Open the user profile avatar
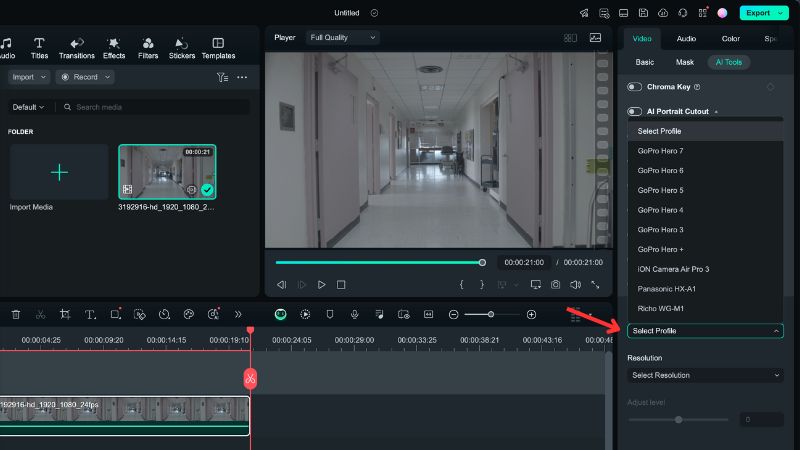The width and height of the screenshot is (800, 450). [x=722, y=13]
